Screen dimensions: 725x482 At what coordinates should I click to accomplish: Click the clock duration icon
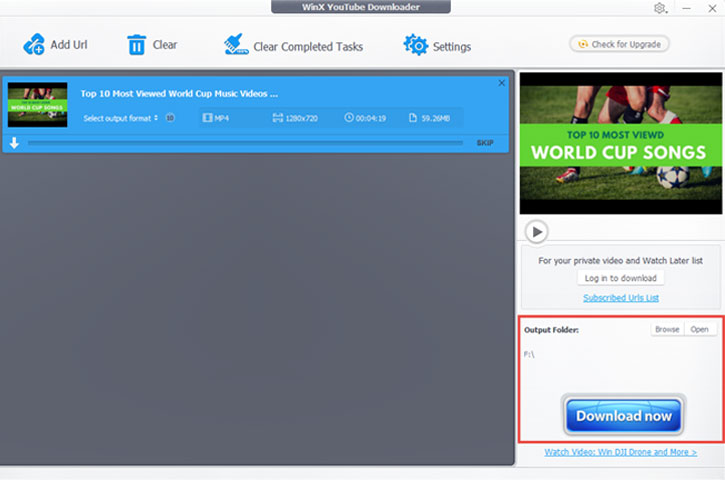(x=349, y=118)
